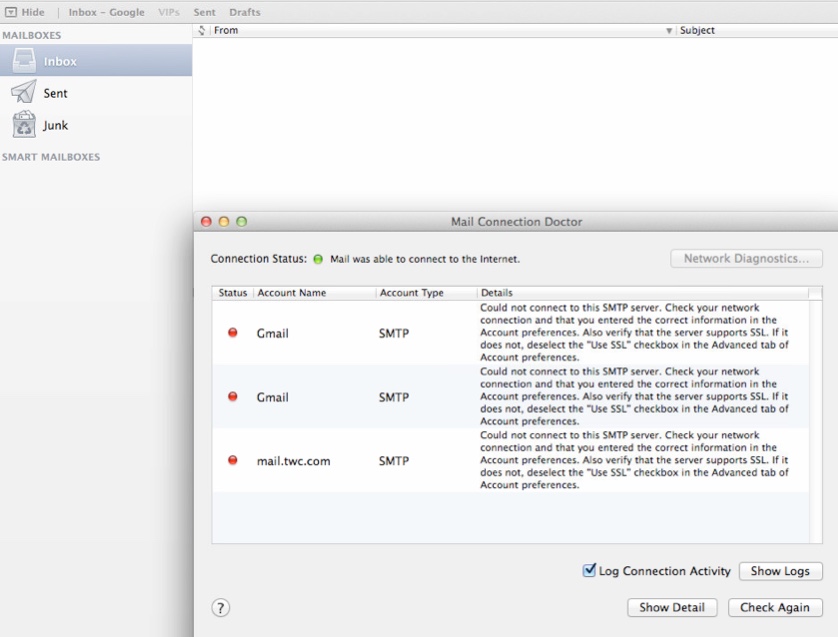Click the Account Name column header

coord(292,293)
